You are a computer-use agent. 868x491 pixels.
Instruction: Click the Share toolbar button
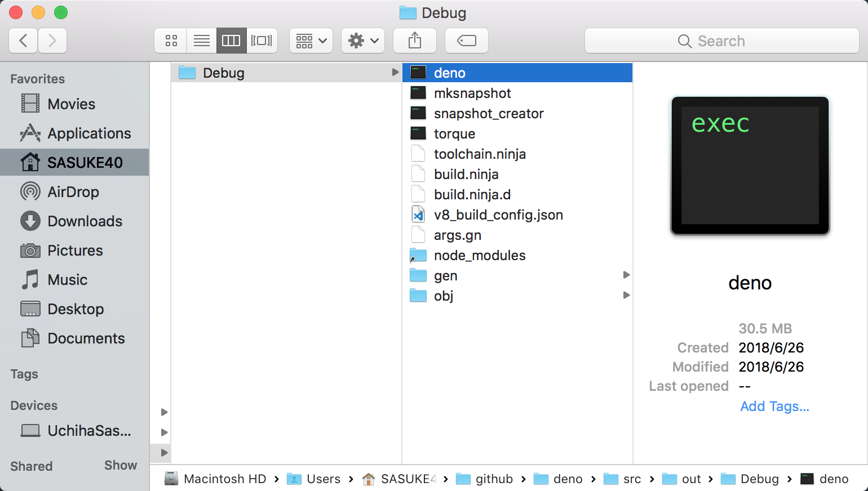click(415, 41)
